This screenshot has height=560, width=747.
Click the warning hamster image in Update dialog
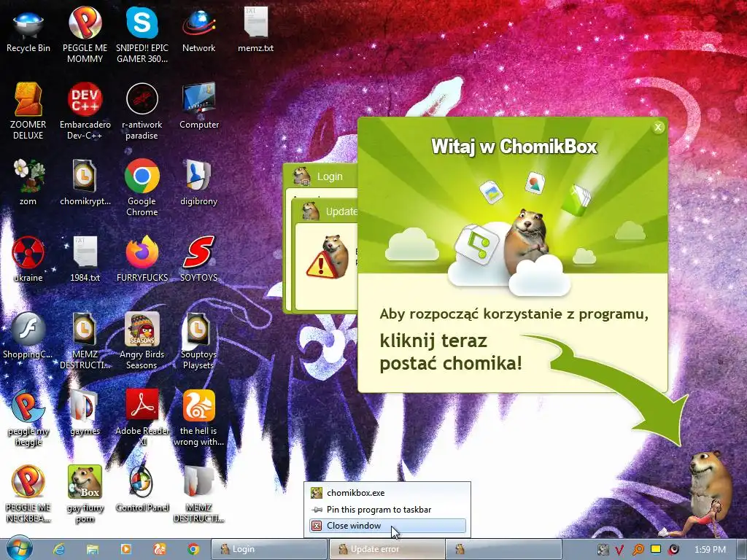tap(328, 257)
